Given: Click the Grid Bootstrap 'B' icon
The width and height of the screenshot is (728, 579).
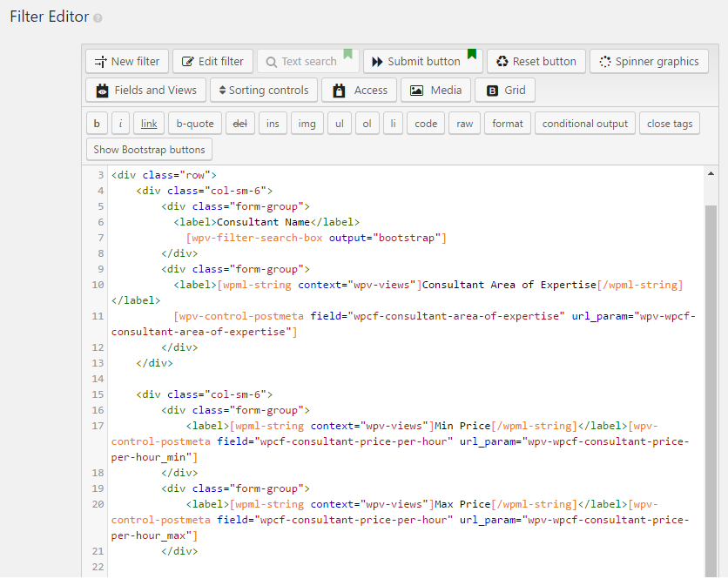Looking at the screenshot, I should (x=492, y=91).
